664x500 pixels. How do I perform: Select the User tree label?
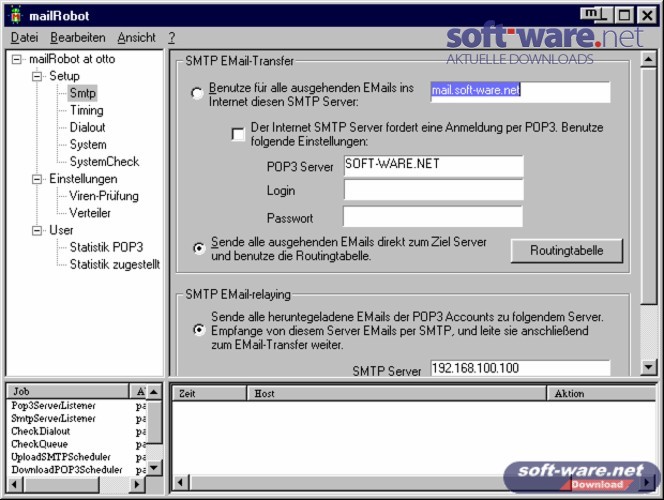coord(61,230)
